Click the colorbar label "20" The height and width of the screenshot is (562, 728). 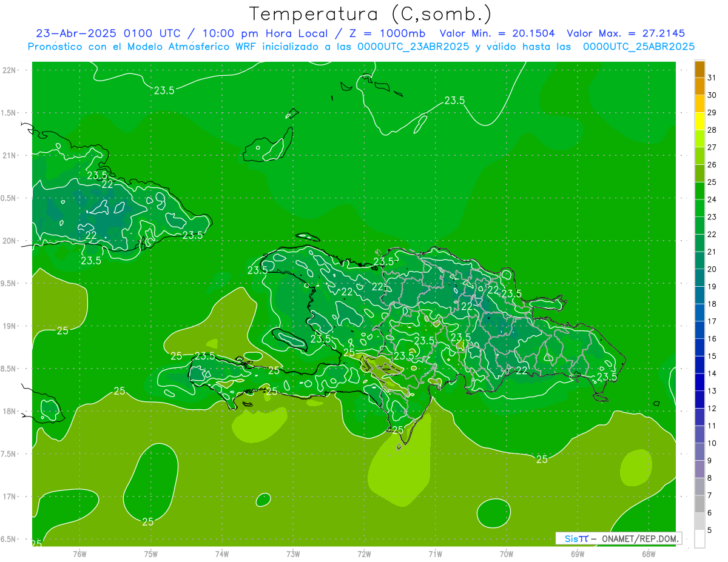pyautogui.click(x=712, y=269)
